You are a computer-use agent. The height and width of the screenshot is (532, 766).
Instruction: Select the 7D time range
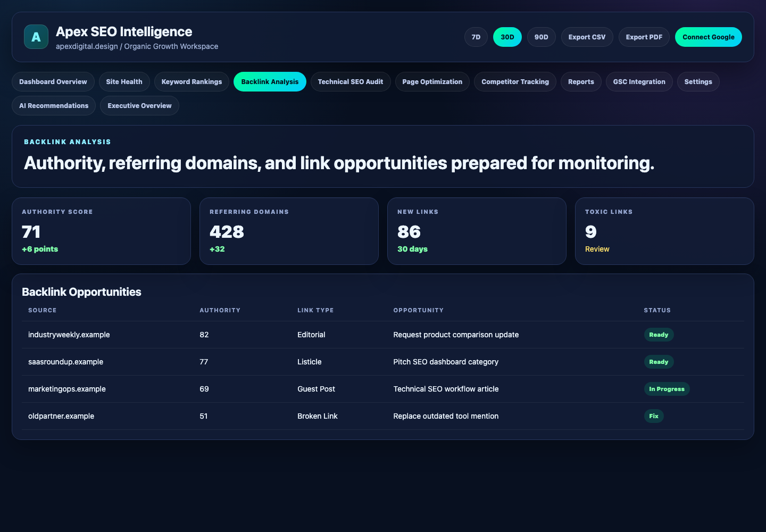(x=476, y=37)
